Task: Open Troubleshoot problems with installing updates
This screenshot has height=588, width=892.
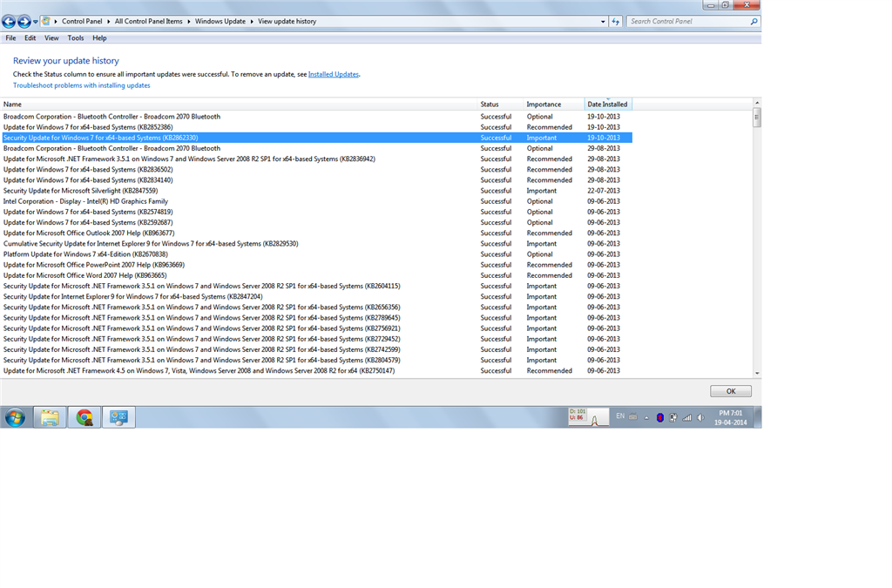Action: click(x=81, y=86)
